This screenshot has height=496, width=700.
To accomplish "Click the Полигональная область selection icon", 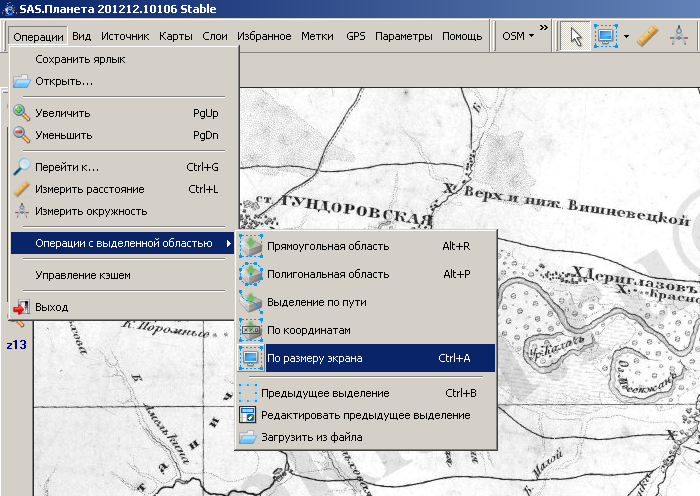I will [250, 274].
